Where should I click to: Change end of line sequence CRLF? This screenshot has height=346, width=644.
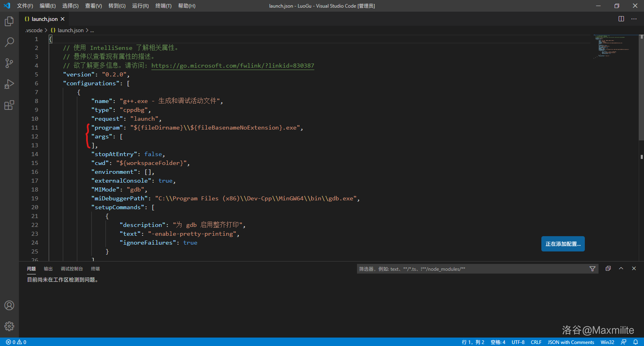536,342
